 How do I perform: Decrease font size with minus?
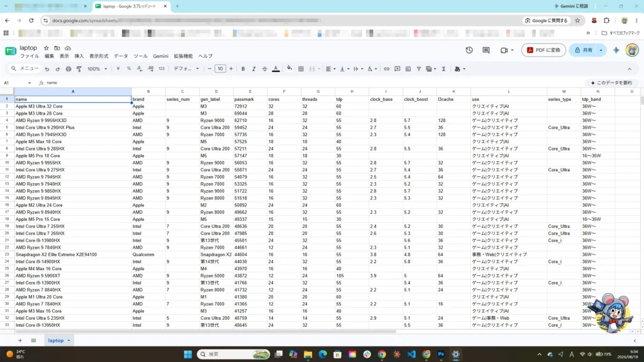pos(209,69)
